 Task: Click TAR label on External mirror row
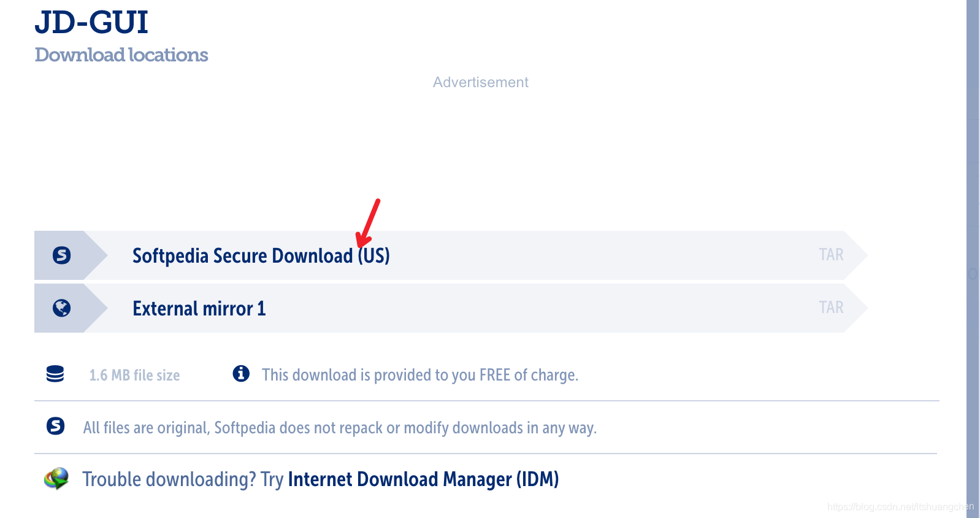tap(831, 307)
